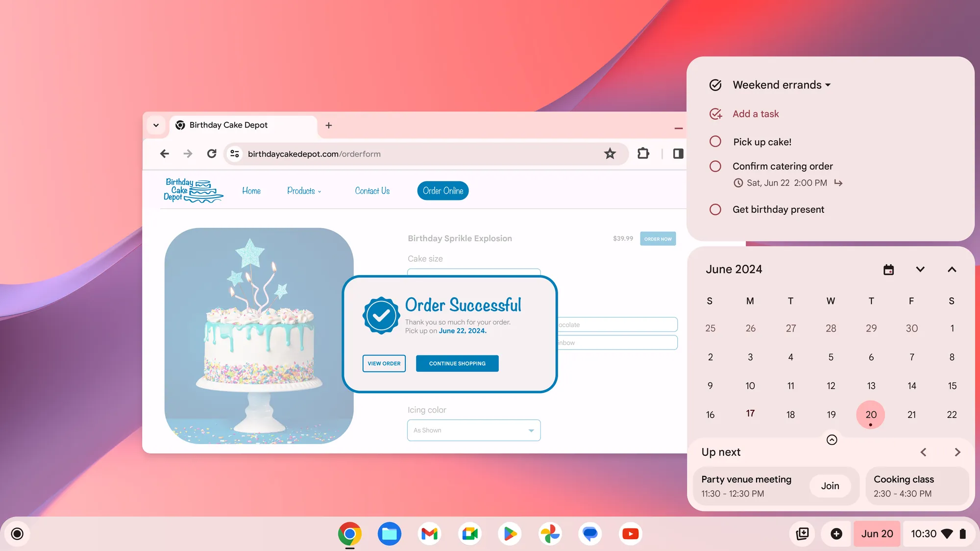Expand calendar view with down chevron
Screen dimensions: 980x551
(920, 269)
